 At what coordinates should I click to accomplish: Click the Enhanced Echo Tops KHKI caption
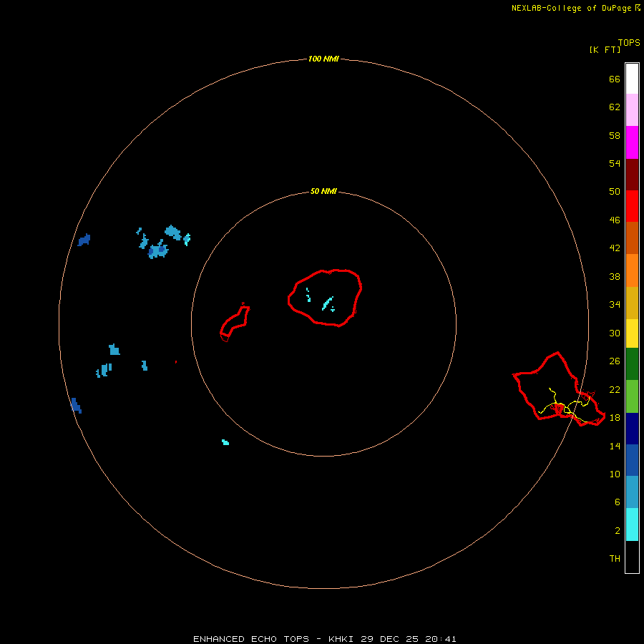(x=324, y=639)
